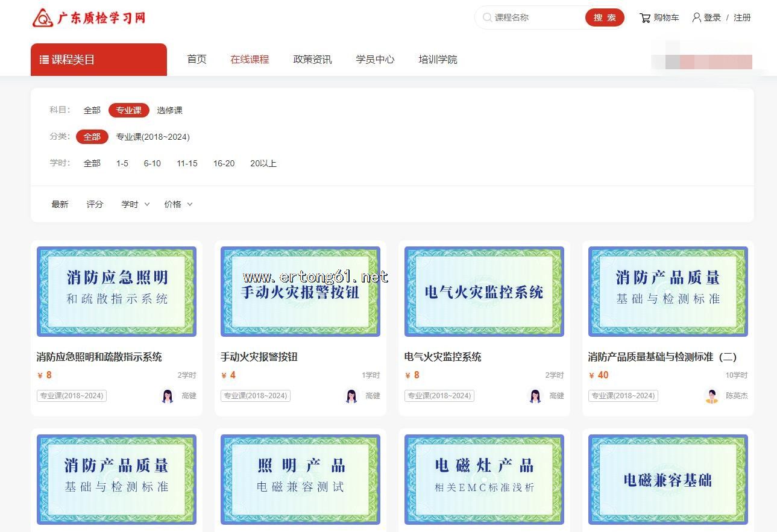Select the 选修课 subject filter
The height and width of the screenshot is (532, 777).
pos(169,110)
